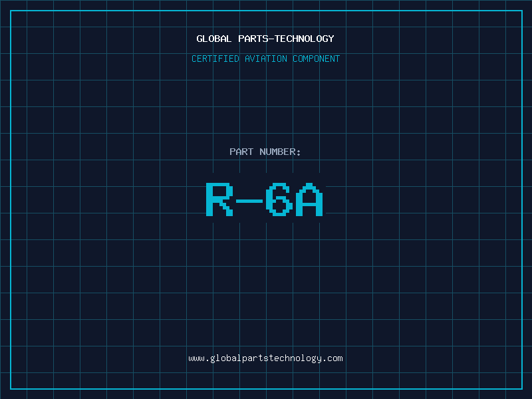Click the letter A in the part number
This screenshot has width=532, height=399.
click(309, 199)
